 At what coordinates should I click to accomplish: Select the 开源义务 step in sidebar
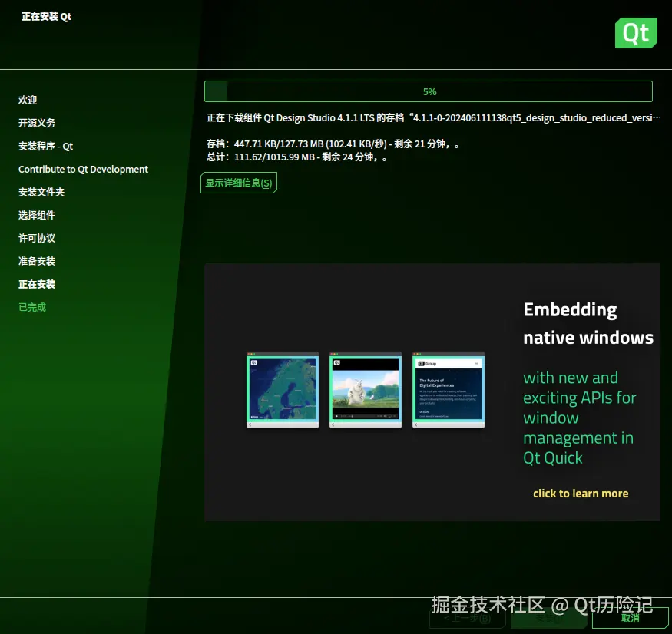point(37,123)
